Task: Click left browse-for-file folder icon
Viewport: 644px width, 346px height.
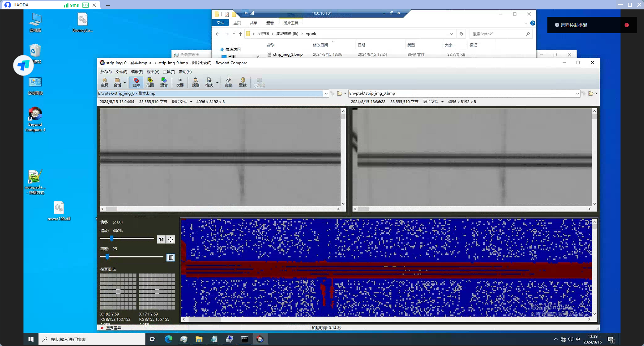Action: click(x=339, y=94)
